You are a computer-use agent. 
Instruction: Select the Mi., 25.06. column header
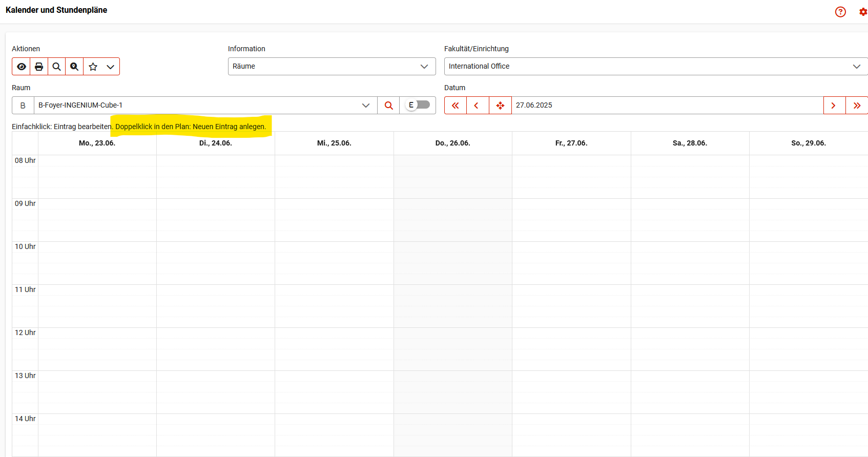tap(334, 143)
